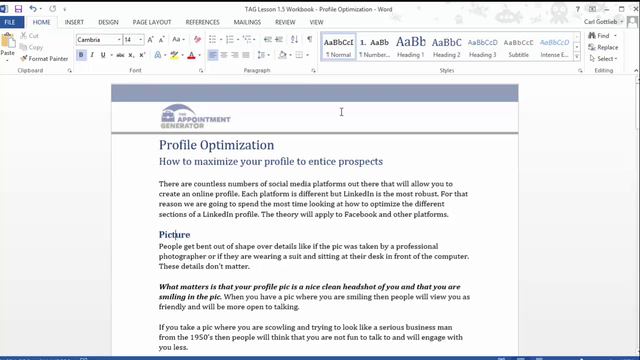This screenshot has width=640, height=360.
Task: Apply borders to selection
Action: (x=299, y=55)
